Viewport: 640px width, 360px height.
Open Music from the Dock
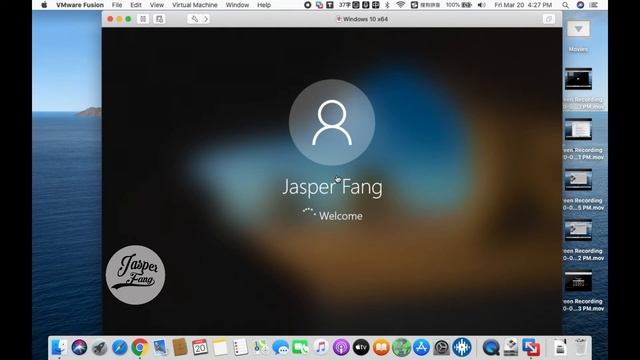click(321, 347)
